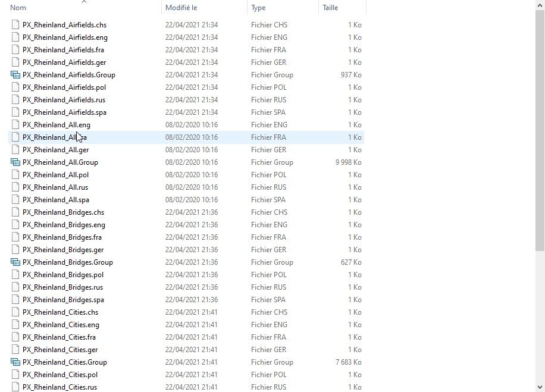The image size is (545, 392).
Task: Click the PX_Rheinland_Airfields.pol file icon
Action: [15, 87]
